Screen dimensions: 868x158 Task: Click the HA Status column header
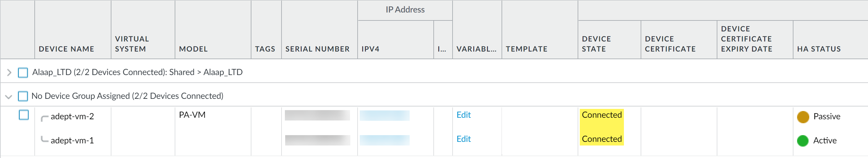click(818, 49)
